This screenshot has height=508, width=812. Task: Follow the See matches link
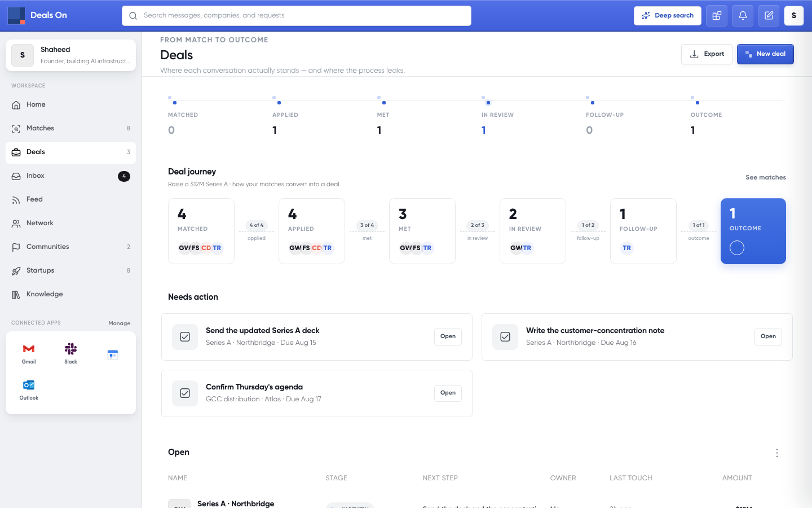766,177
